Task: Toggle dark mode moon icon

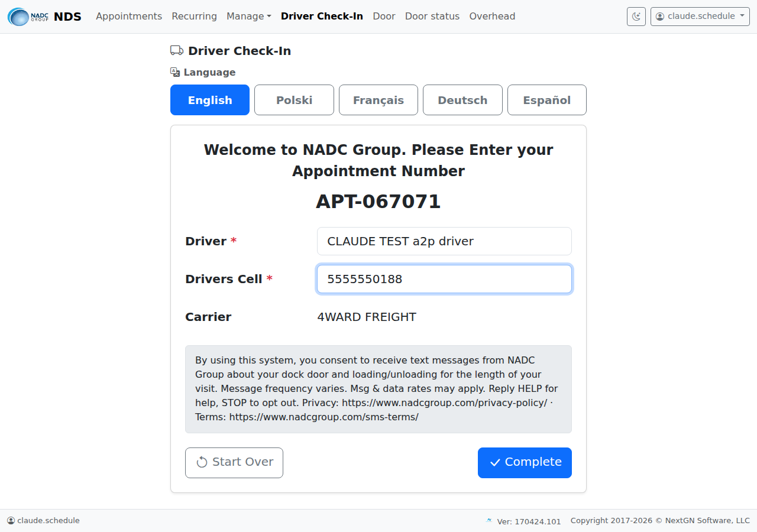Action: tap(636, 17)
